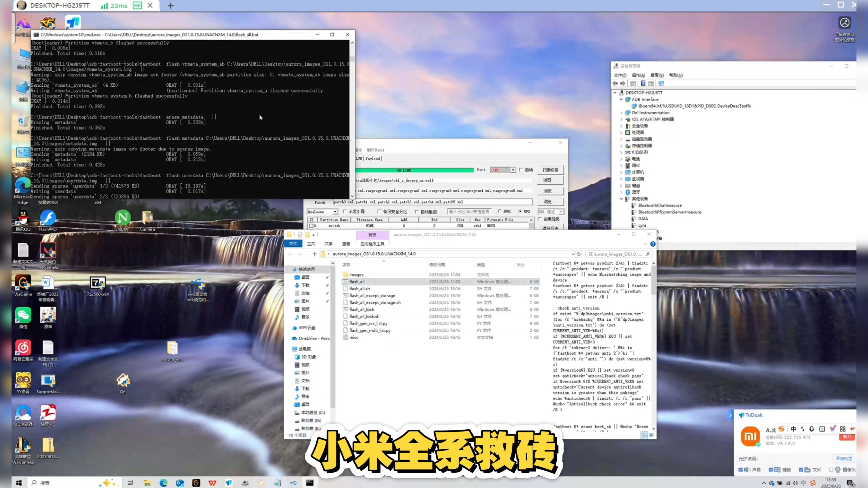The height and width of the screenshot is (488, 868).
Task: Toggle the 自动重启 checkbox
Action: pos(417,211)
